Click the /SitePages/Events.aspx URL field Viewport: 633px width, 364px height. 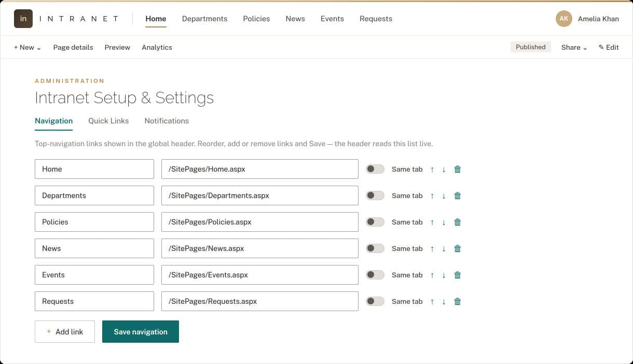(x=260, y=275)
